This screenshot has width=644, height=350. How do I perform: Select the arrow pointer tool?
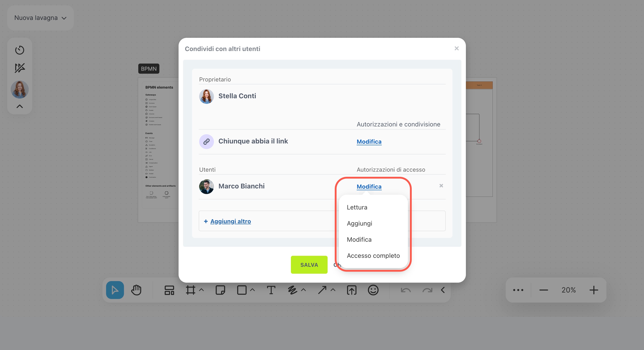coord(115,290)
